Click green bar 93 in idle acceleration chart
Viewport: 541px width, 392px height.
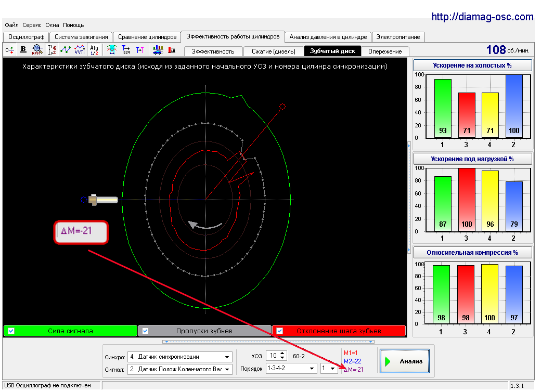coord(443,109)
